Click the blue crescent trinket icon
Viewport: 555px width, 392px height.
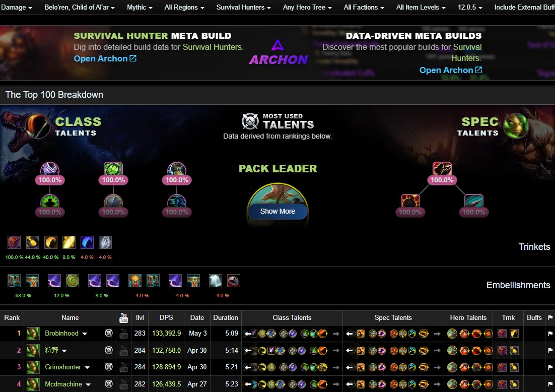click(x=87, y=242)
